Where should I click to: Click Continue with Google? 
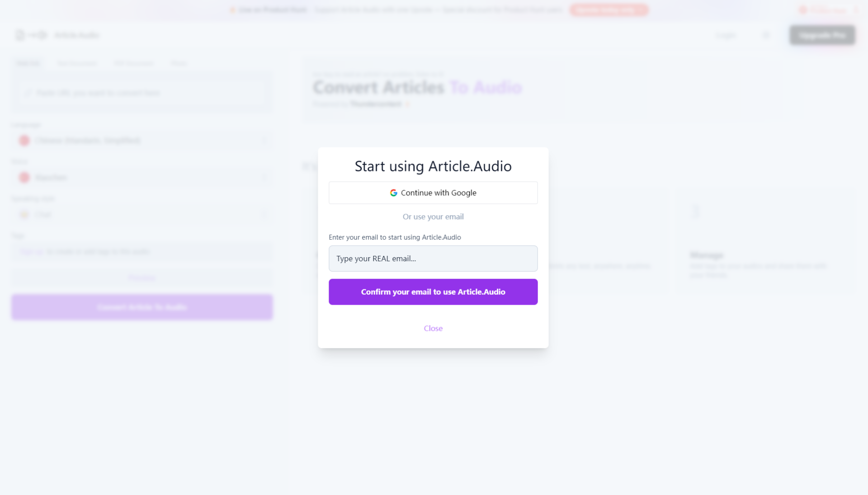coord(433,193)
